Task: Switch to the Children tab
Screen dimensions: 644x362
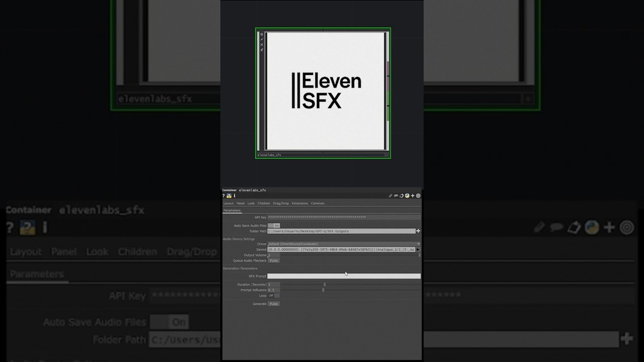Action: [264, 203]
